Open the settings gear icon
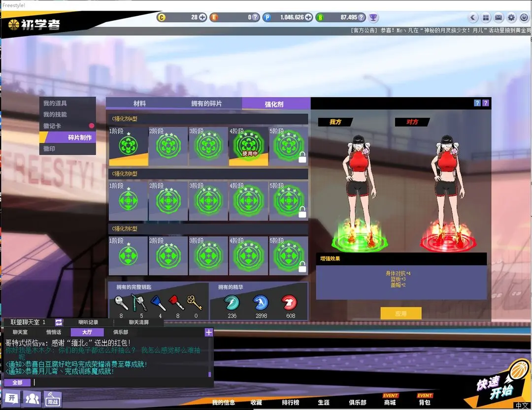 click(x=511, y=18)
